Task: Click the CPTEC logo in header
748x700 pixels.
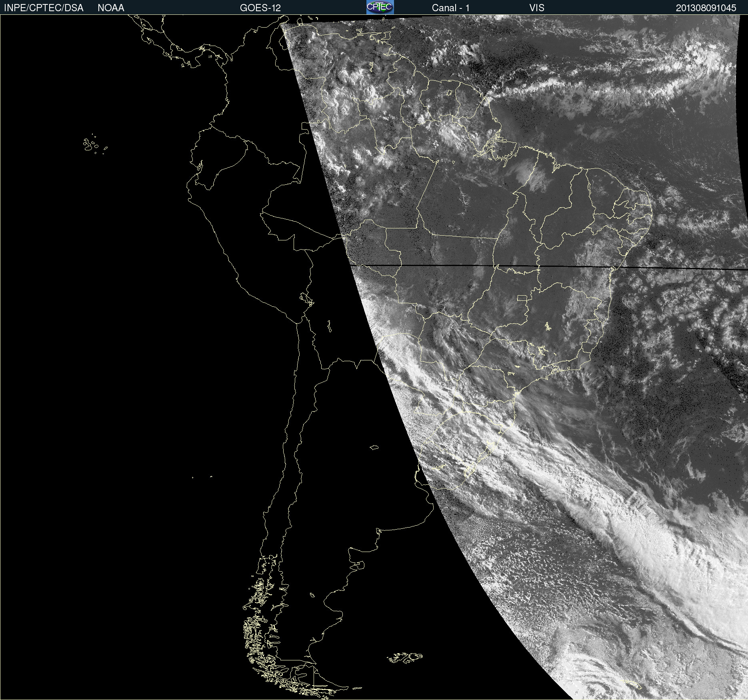Action: pos(380,7)
